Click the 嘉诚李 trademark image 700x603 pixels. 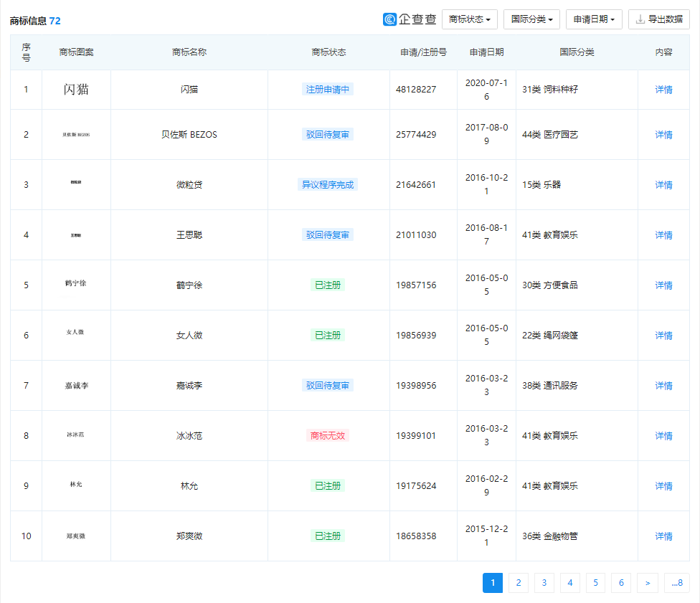tap(76, 386)
